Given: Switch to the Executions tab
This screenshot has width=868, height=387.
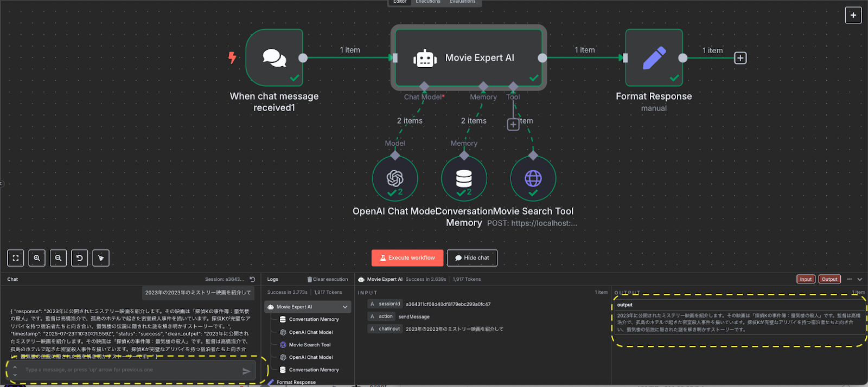Looking at the screenshot, I should (428, 2).
